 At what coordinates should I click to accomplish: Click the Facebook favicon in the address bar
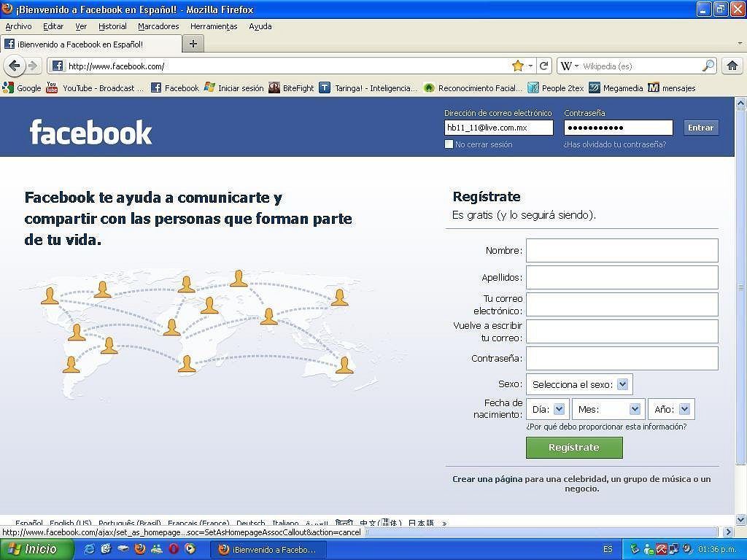coord(58,66)
